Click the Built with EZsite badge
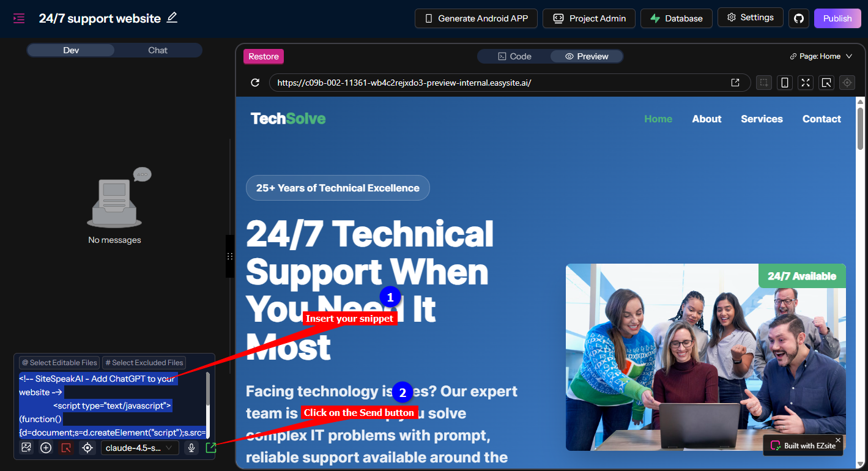The height and width of the screenshot is (471, 868). [803, 445]
